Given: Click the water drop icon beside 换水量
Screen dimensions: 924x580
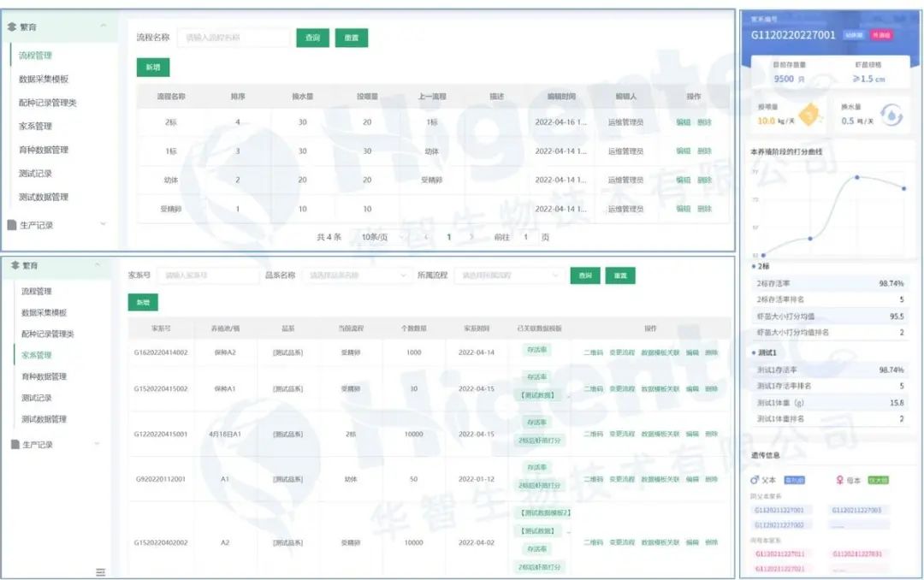Looking at the screenshot, I should pos(891,115).
